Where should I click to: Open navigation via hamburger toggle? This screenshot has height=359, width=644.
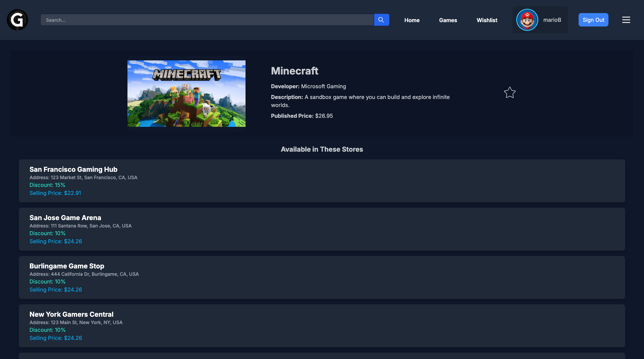[626, 20]
